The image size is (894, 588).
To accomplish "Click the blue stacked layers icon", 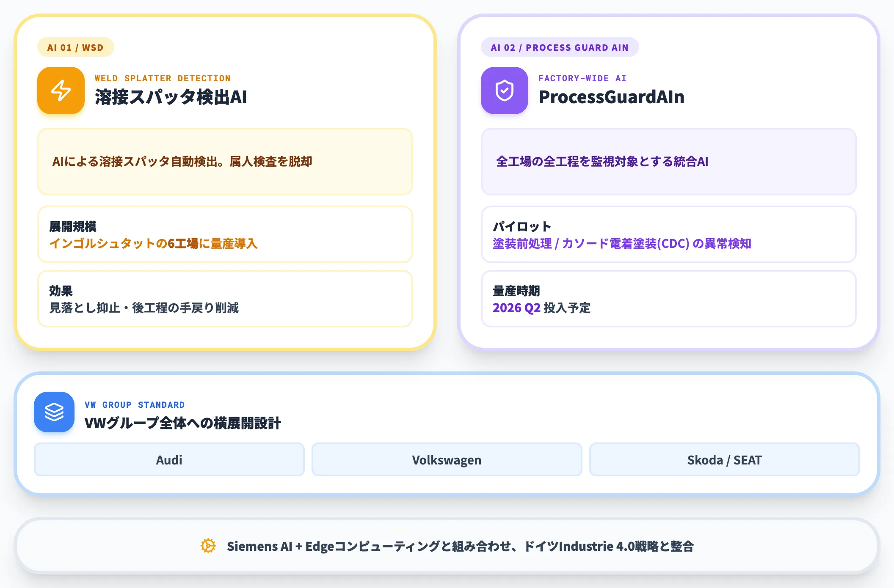I will coord(54,412).
